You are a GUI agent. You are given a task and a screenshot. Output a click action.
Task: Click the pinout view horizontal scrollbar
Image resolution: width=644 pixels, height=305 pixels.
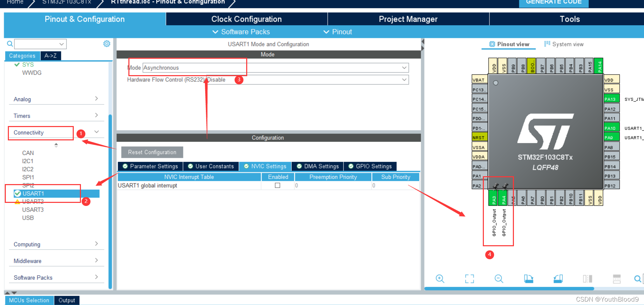click(x=509, y=289)
